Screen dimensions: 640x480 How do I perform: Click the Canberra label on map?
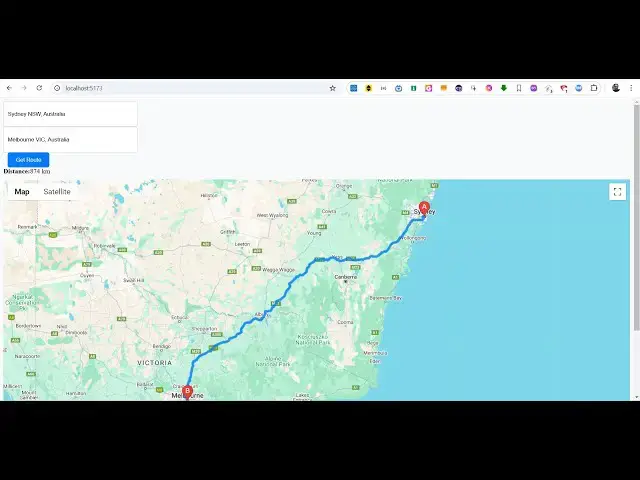[x=345, y=277]
